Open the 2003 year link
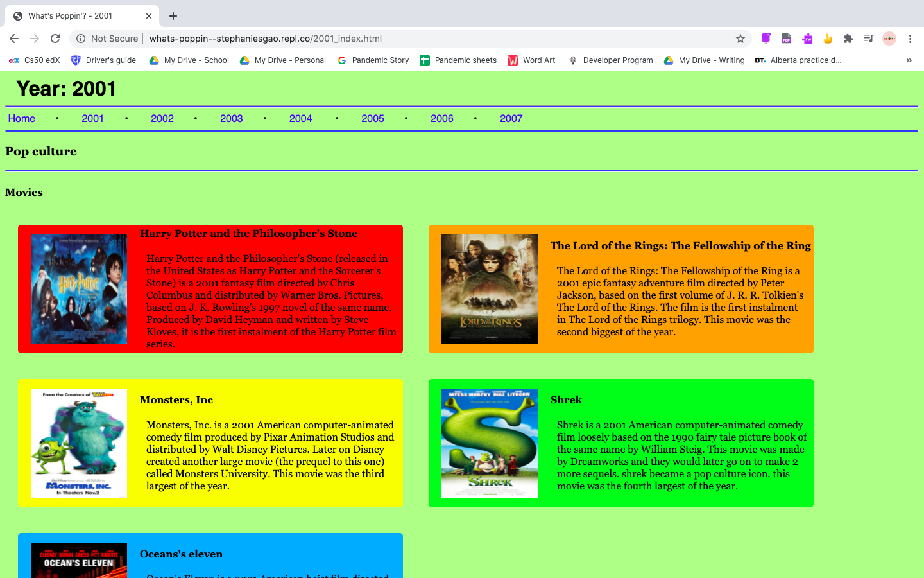This screenshot has height=578, width=924. [232, 118]
